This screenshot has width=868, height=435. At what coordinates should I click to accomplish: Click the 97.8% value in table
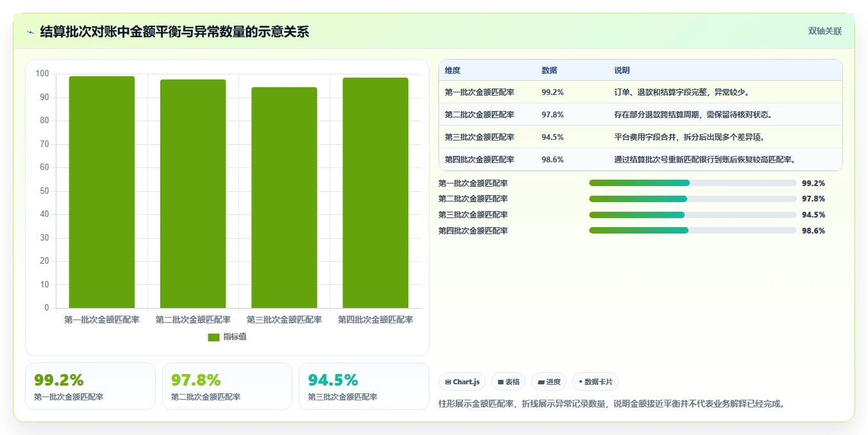click(x=553, y=115)
